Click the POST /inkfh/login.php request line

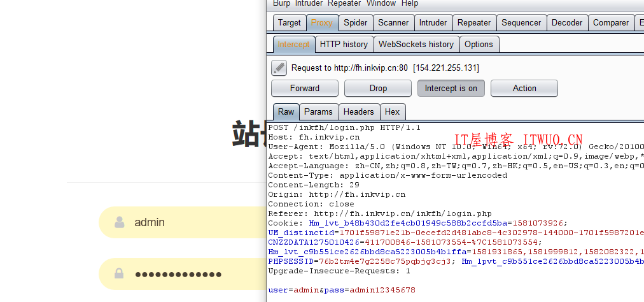[344, 128]
